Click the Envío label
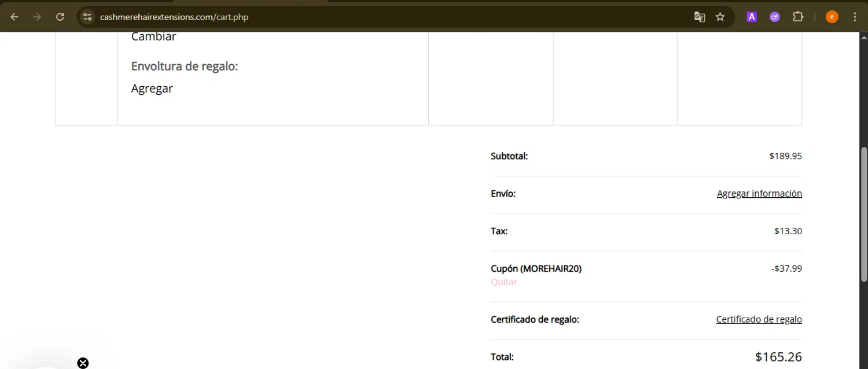Screen dimensions: 868x369 coord(503,194)
